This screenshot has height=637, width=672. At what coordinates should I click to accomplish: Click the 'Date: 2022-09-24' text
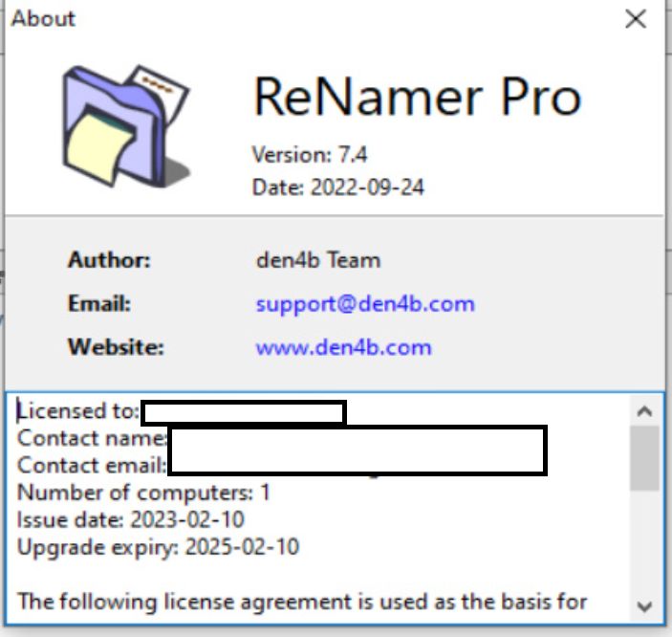coord(338,187)
